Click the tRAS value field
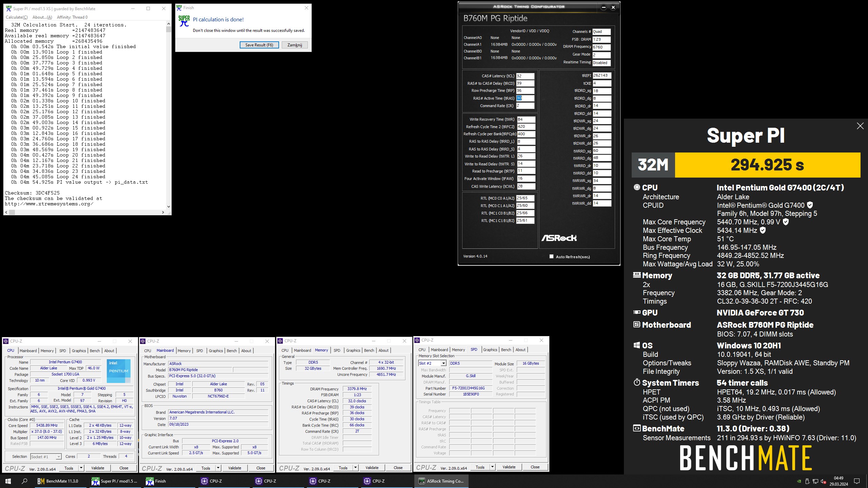Viewport: 868px width, 488px height. coord(525,98)
